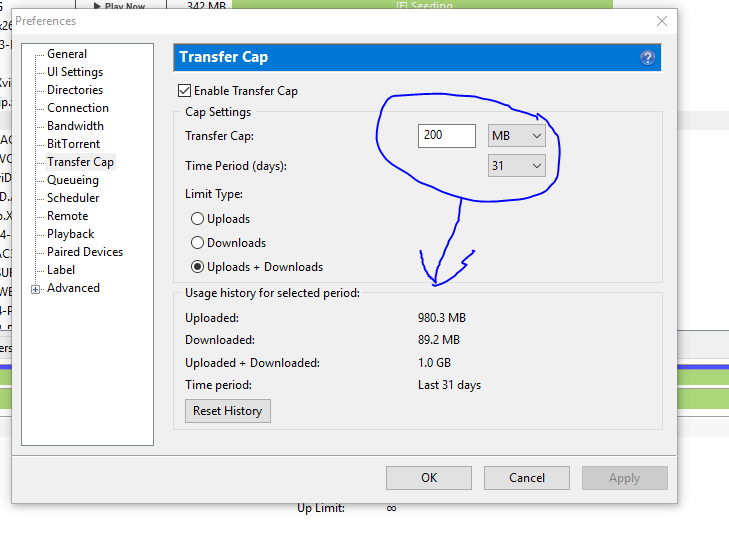729x541 pixels.
Task: Click the Apply button
Action: [x=625, y=478]
